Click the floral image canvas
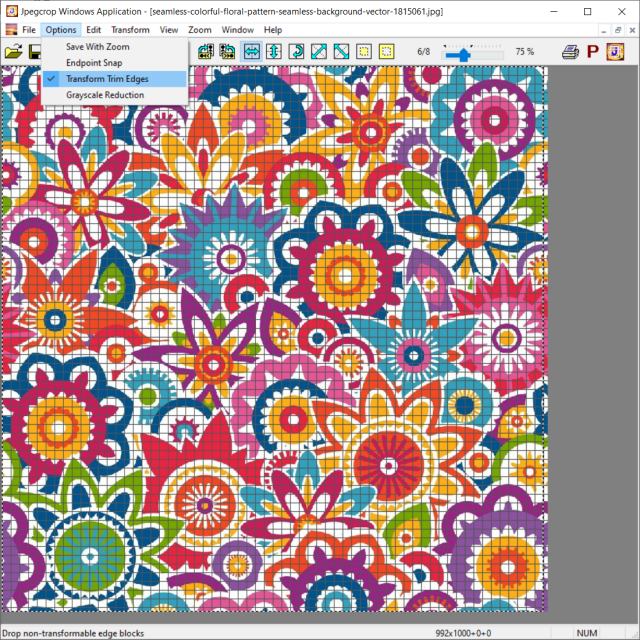Viewport: 640px width, 640px height. point(274,339)
